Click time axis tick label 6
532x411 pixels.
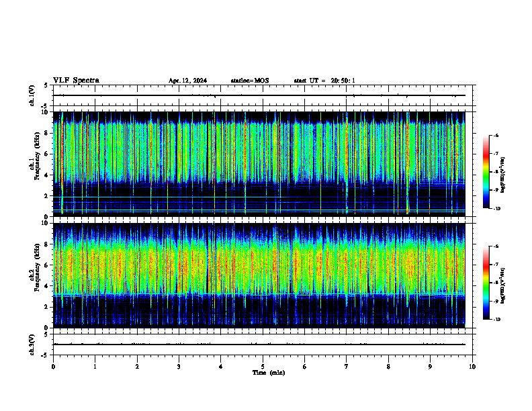(305, 367)
